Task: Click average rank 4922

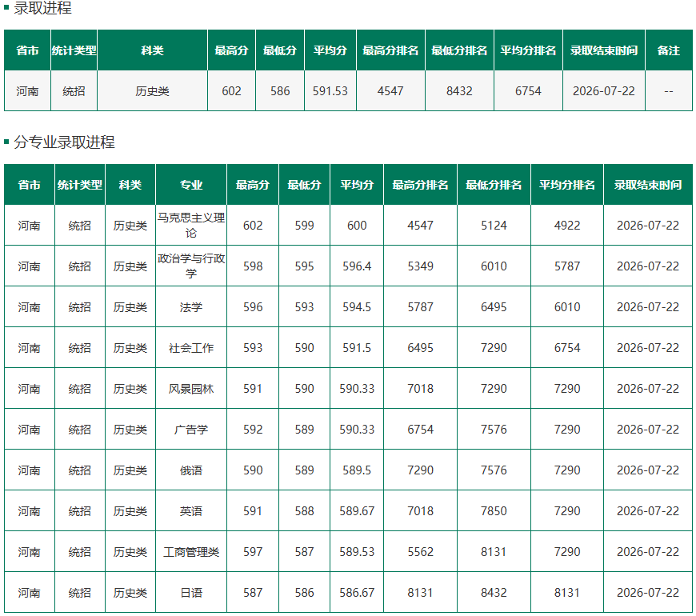Action: click(567, 226)
